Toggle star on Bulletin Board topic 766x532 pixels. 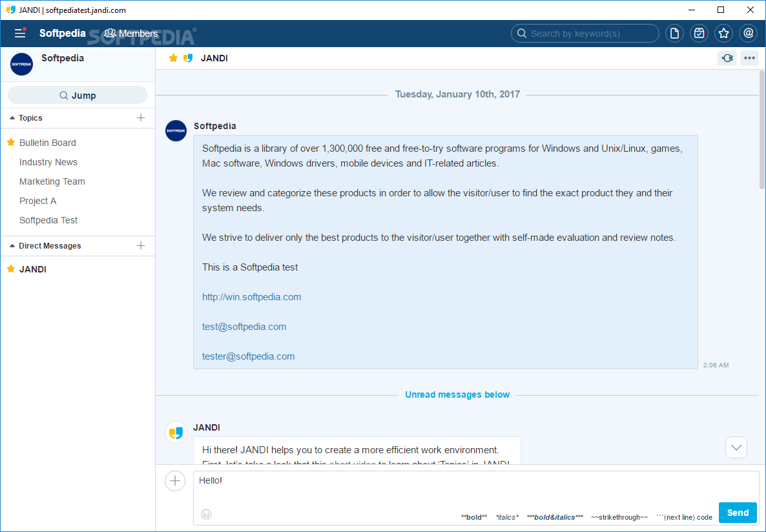(11, 142)
